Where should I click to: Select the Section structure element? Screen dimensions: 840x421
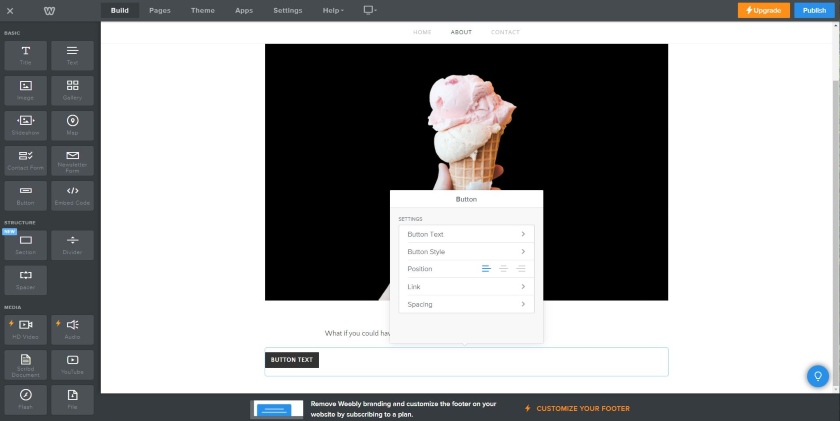25,245
